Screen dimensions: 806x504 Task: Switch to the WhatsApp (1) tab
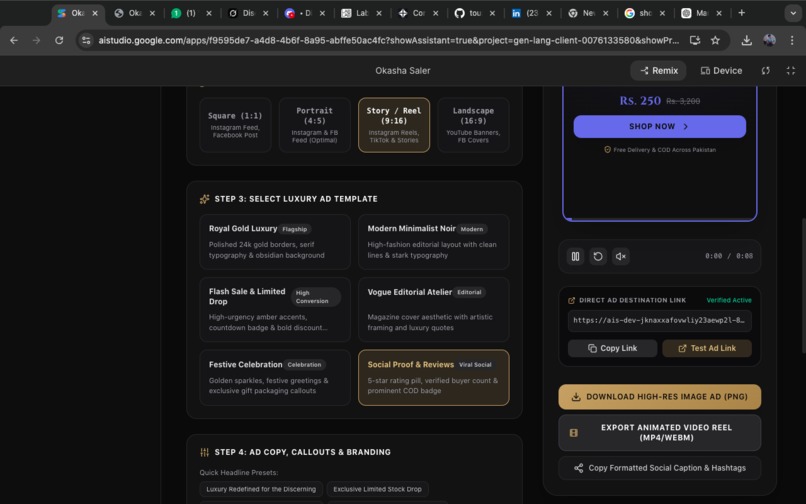coord(191,13)
